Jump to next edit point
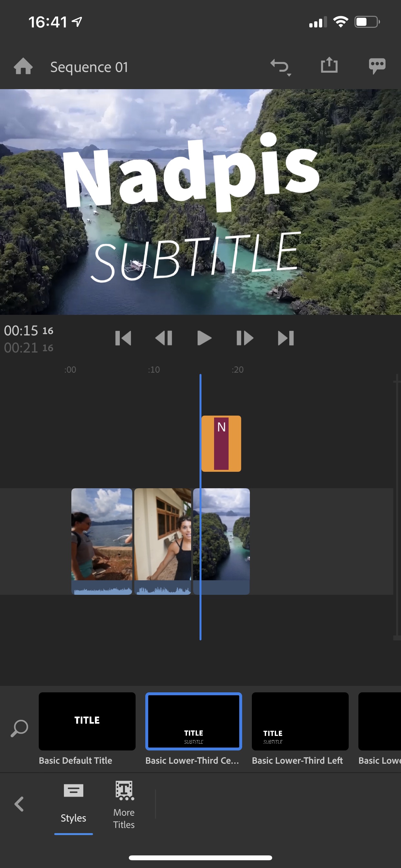 (286, 338)
